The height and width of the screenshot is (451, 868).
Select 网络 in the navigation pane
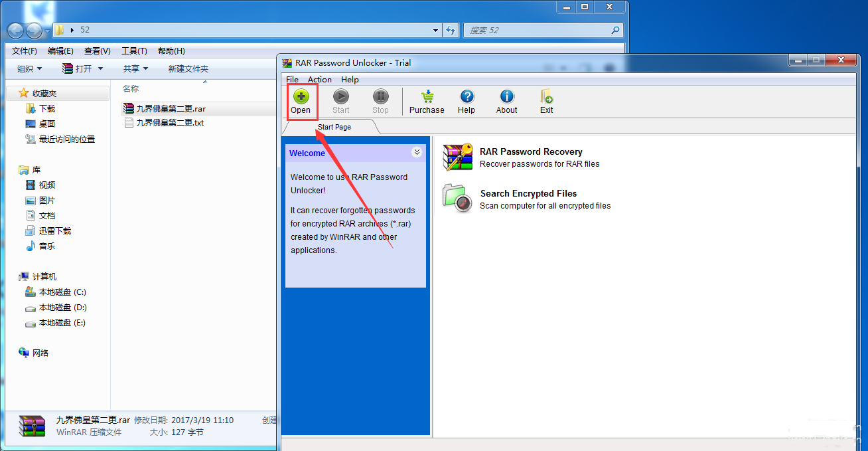(34, 353)
